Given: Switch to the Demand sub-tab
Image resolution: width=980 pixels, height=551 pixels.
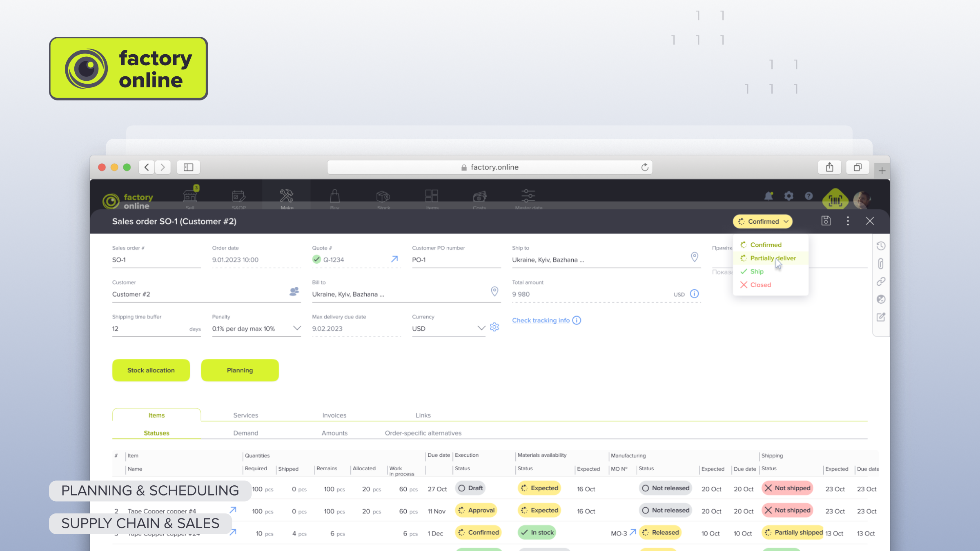Looking at the screenshot, I should [245, 433].
